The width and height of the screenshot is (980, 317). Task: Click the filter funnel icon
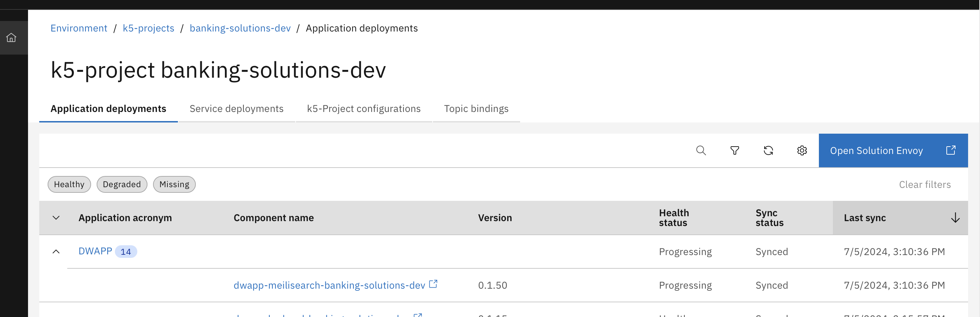point(734,150)
